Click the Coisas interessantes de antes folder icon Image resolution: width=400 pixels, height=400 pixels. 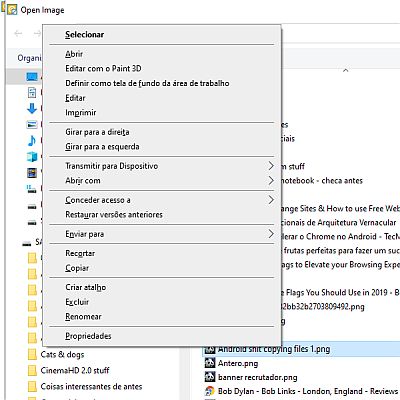(32, 386)
